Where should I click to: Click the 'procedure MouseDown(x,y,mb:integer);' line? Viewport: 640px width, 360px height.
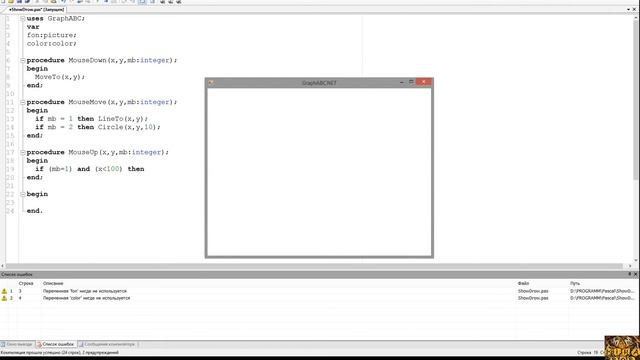click(102, 60)
